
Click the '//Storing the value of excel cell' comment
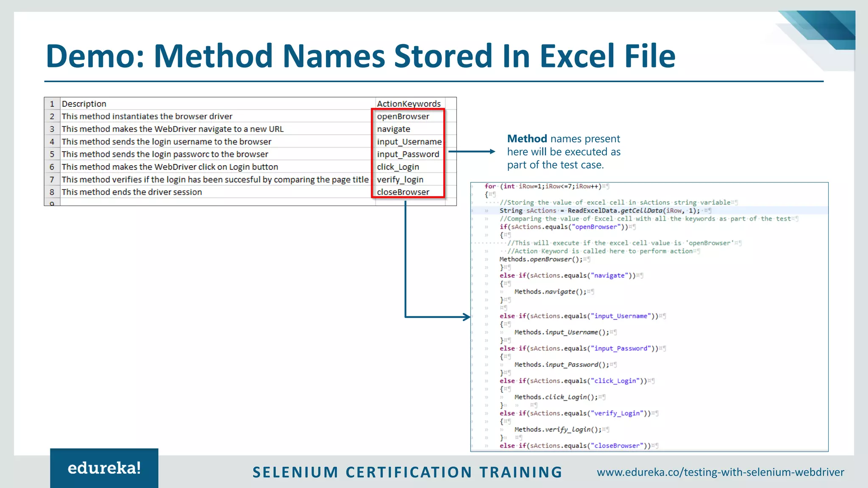[x=615, y=202]
